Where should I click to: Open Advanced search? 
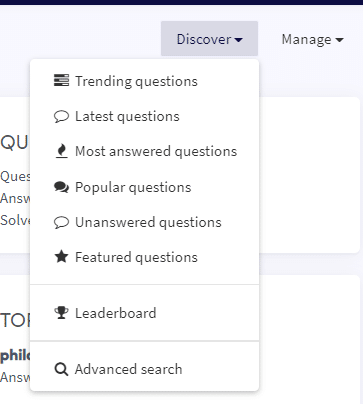144,369
